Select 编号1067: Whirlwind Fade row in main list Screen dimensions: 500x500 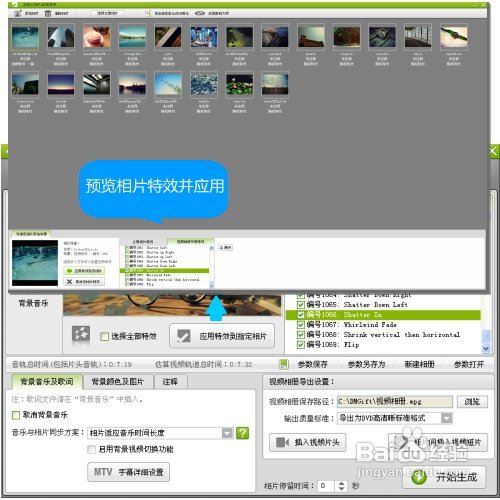384,325
